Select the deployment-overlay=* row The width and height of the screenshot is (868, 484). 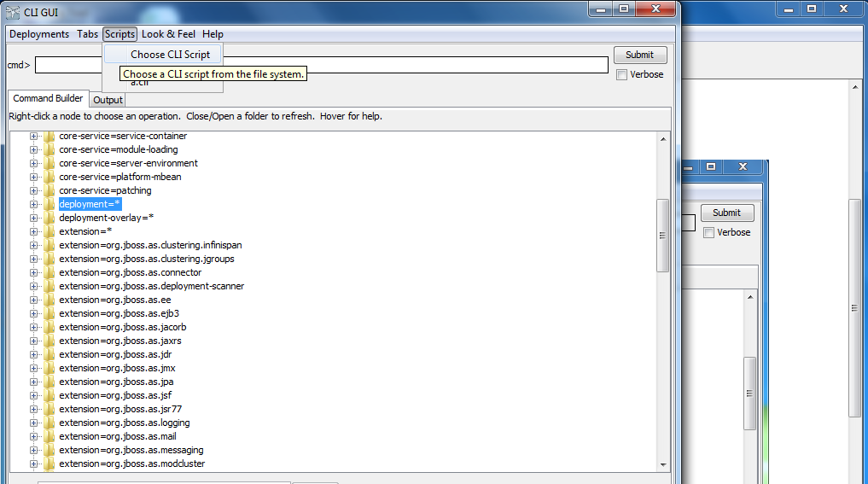[x=107, y=219]
